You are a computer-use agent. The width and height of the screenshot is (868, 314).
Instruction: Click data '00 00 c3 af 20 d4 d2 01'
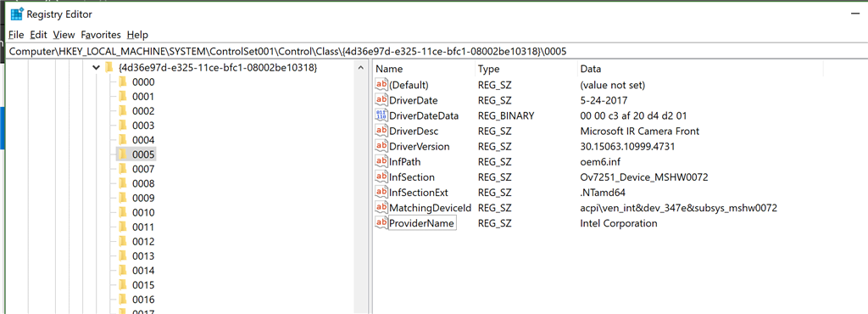[x=634, y=115]
